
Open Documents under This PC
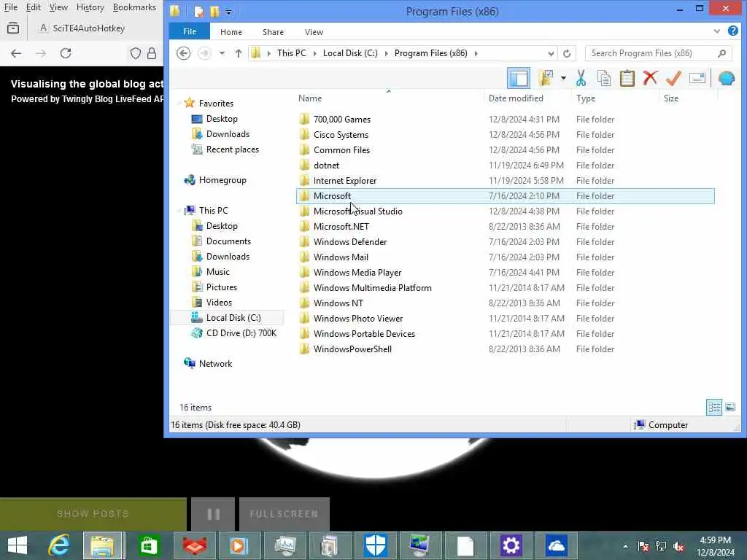[x=228, y=241]
